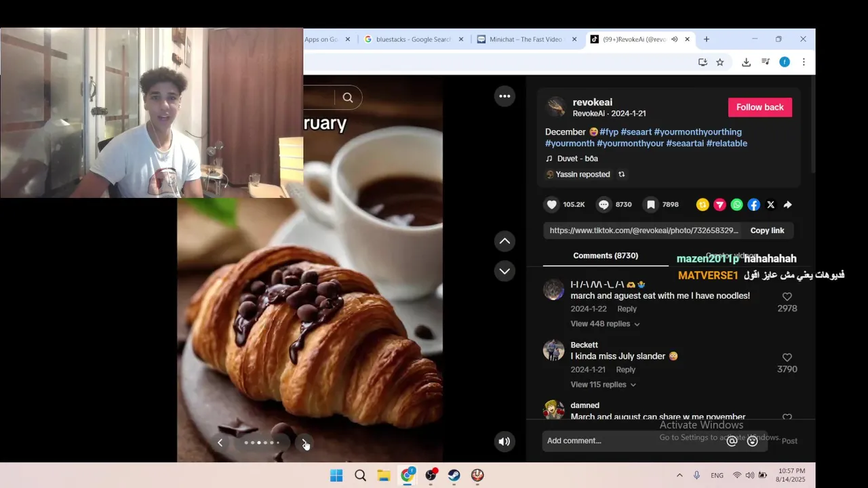Screen dimensions: 868x488
Task: Send to friends with the red paper-plane icon
Action: (x=719, y=205)
